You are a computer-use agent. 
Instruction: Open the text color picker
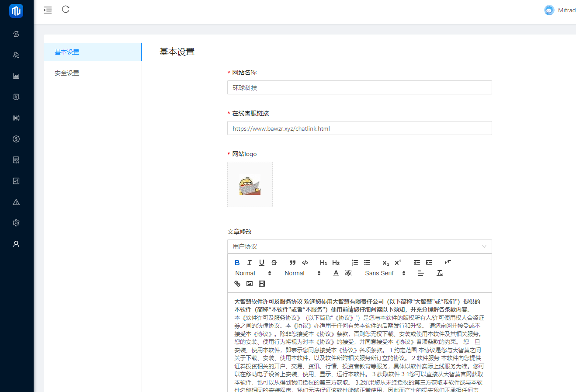336,273
